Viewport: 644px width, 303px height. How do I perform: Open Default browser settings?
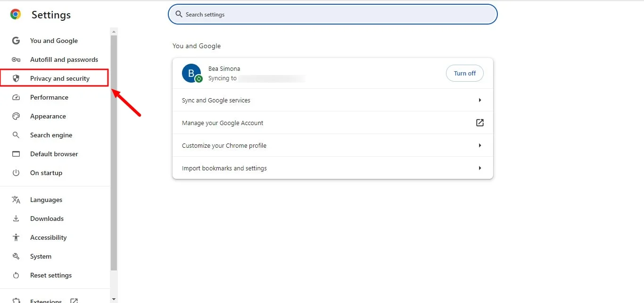point(54,154)
